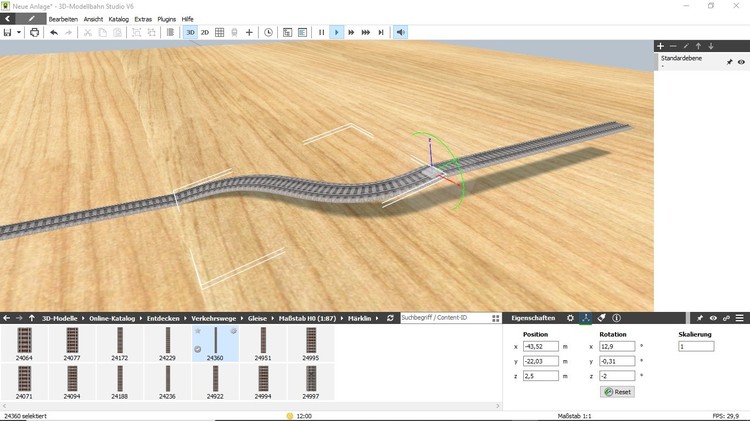Click the print icon in toolbar
The height and width of the screenshot is (421, 750).
(x=35, y=32)
